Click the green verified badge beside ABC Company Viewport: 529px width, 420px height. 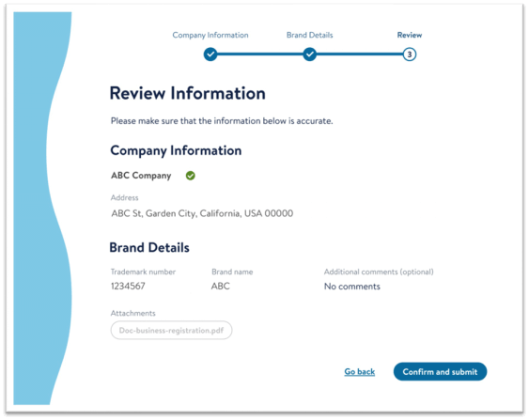click(x=191, y=176)
